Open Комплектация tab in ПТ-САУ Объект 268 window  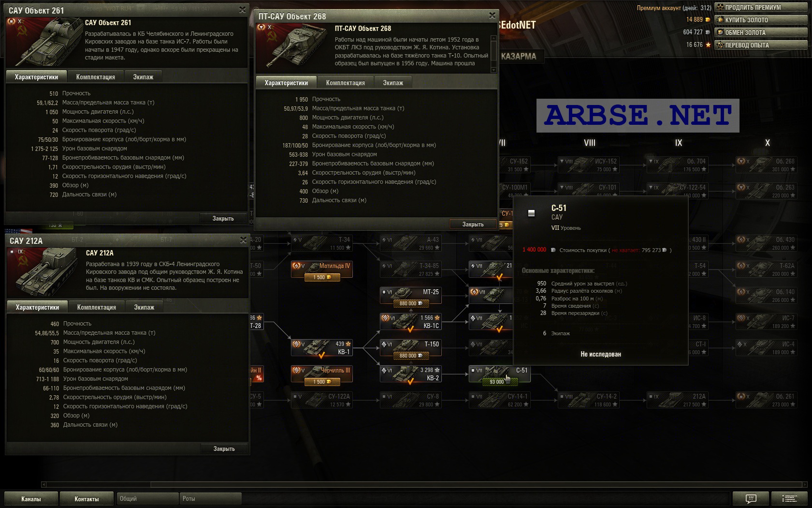click(x=345, y=83)
